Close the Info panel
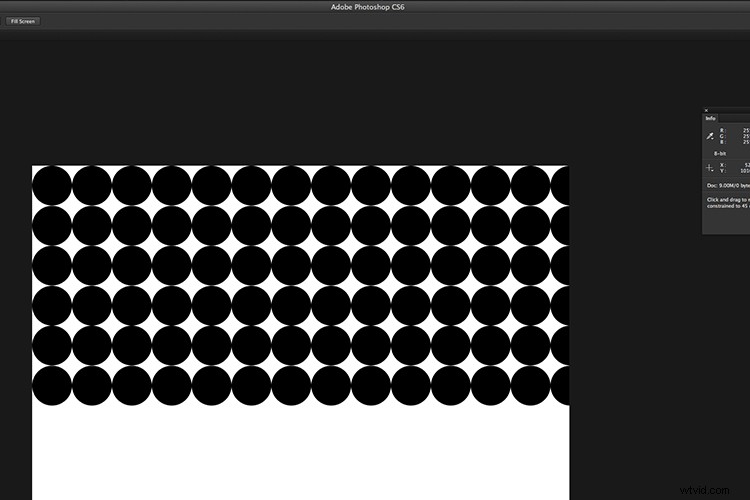The height and width of the screenshot is (500, 750). 706,111
